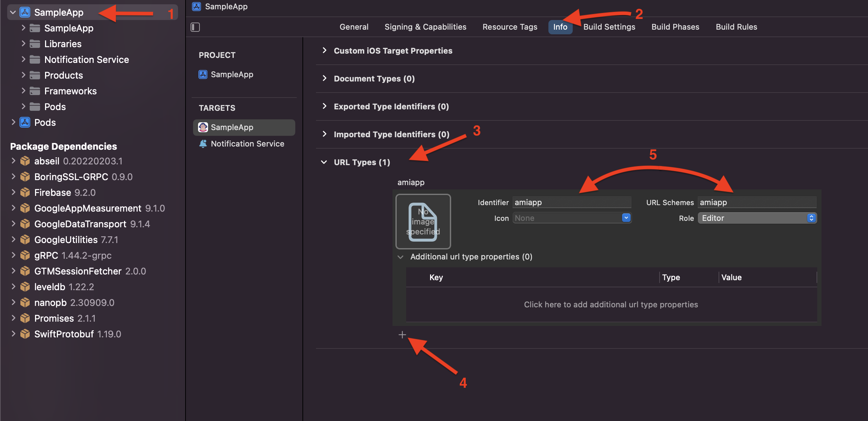Screen dimensions: 868x421
Task: Select the Promises 2.1.1 package
Action: (93, 318)
